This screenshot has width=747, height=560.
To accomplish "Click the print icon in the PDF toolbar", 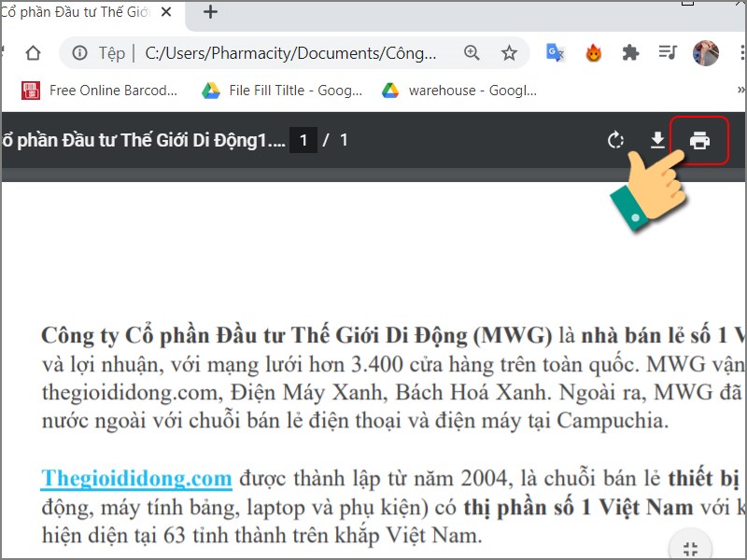I will pyautogui.click(x=702, y=140).
